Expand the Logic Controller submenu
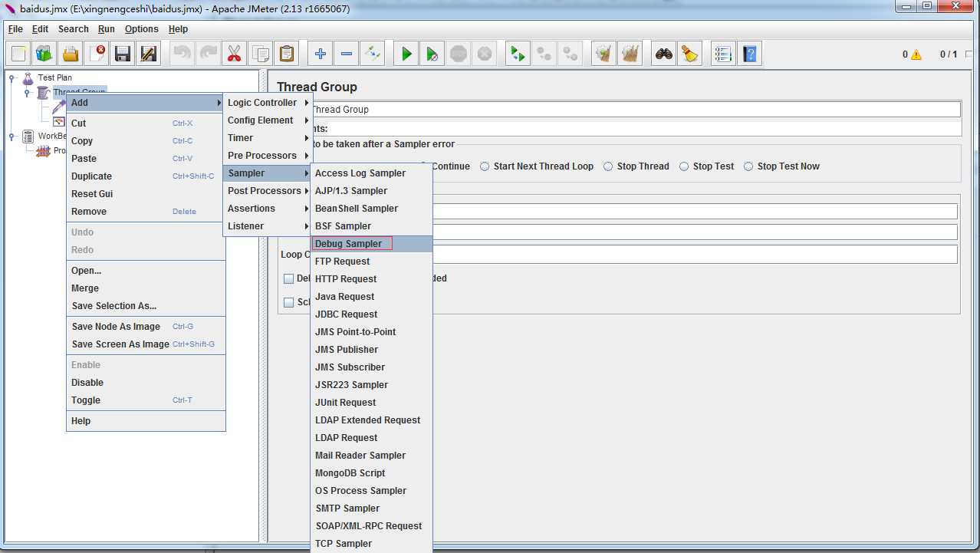The height and width of the screenshot is (553, 980). 268,103
